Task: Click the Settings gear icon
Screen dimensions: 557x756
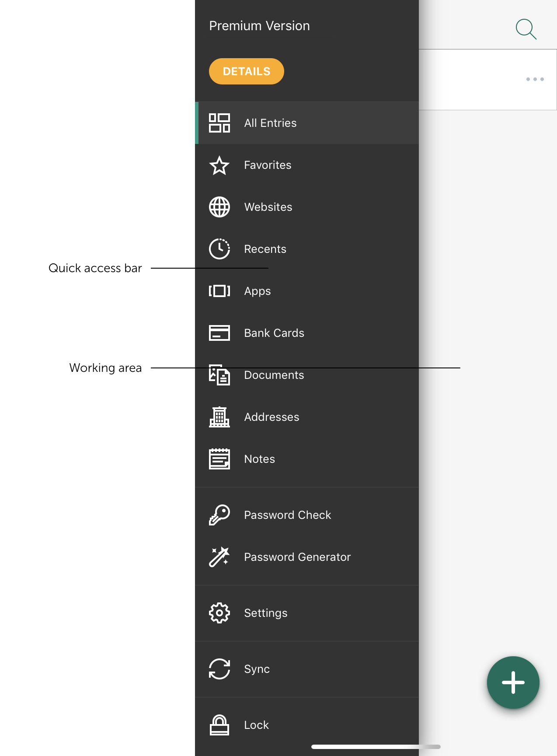Action: coord(219,613)
